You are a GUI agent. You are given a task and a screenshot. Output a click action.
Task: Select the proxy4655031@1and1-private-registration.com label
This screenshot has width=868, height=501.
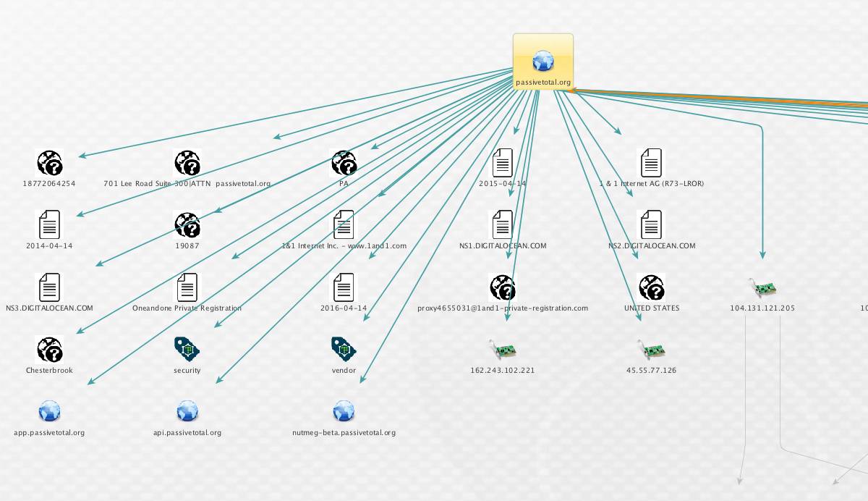503,308
